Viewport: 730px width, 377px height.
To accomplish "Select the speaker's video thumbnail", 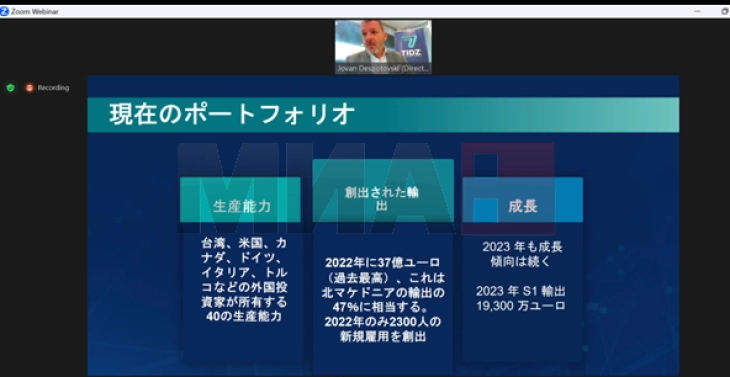I will (383, 47).
